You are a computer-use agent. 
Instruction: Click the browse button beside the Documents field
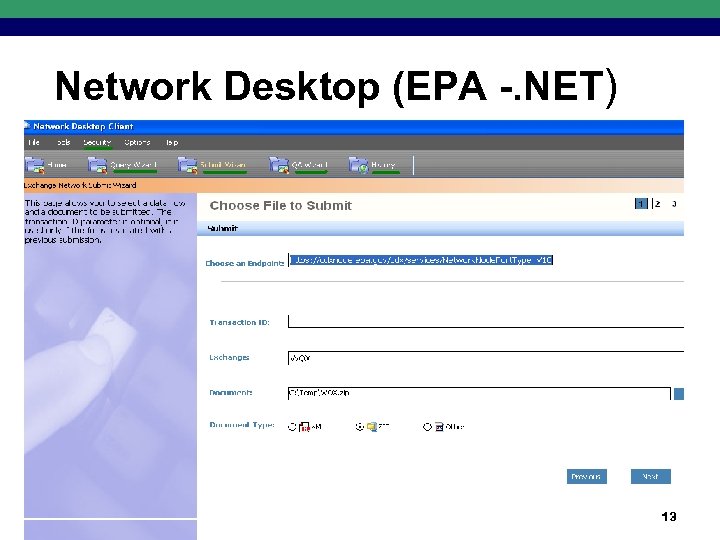679,394
